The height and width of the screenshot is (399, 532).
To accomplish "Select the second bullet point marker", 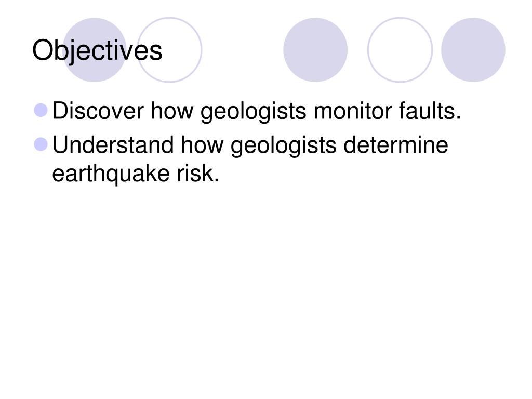I will (x=41, y=144).
